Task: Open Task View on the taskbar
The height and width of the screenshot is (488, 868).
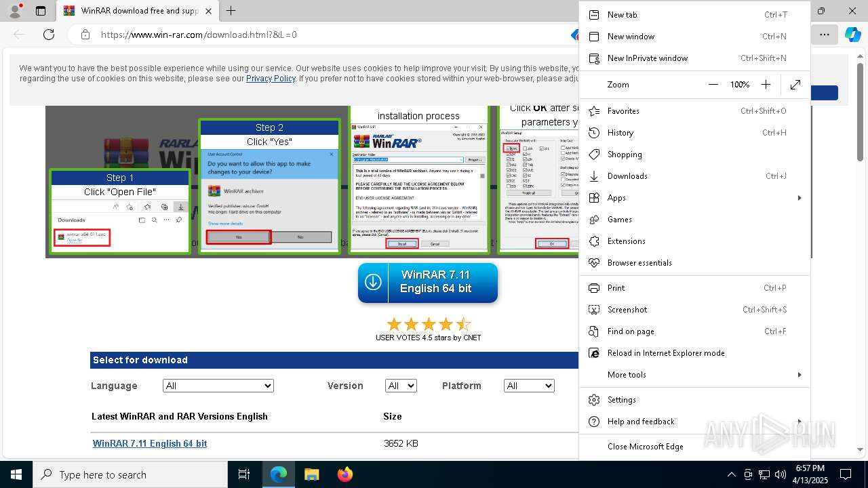Action: pyautogui.click(x=244, y=474)
